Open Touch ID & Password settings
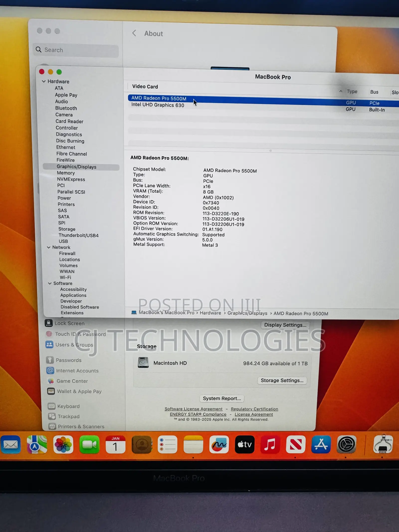Viewport: 399px width, 532px height. click(80, 334)
